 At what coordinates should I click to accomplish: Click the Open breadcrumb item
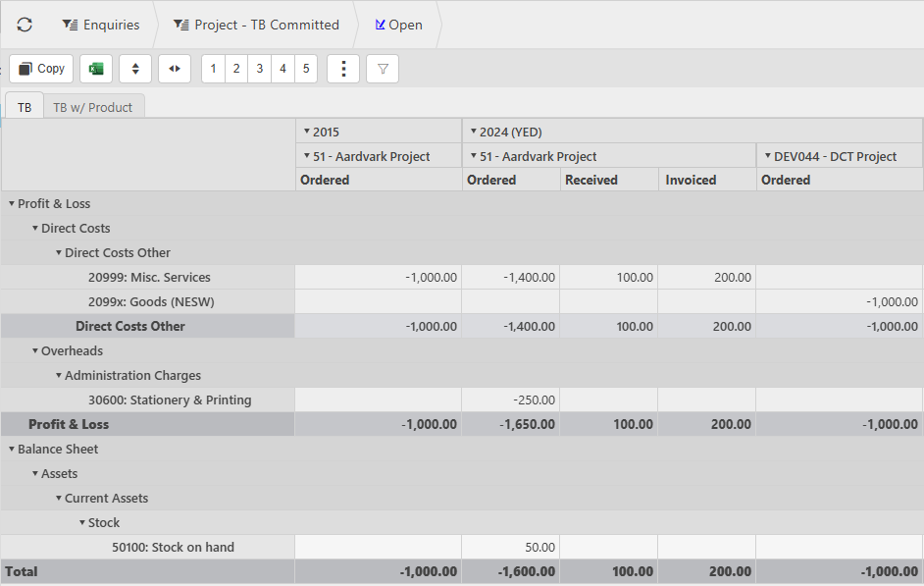[399, 25]
